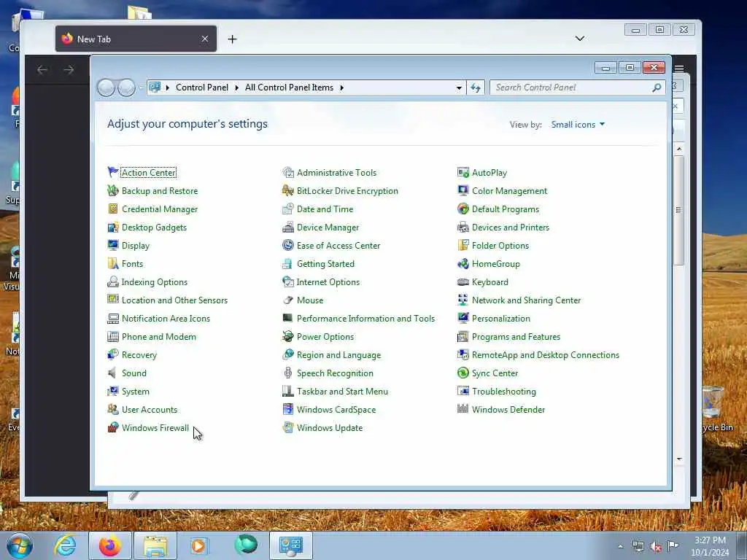Open the Color Management link
This screenshot has height=560, width=747.
click(x=509, y=191)
